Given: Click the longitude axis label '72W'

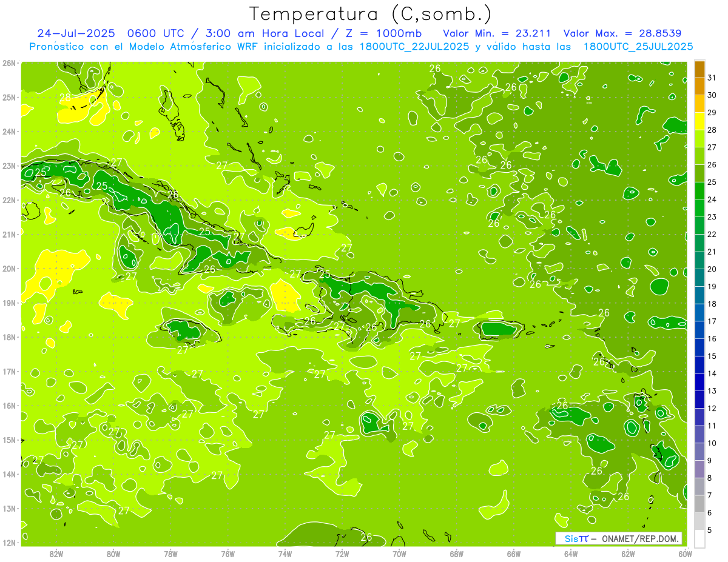Looking at the screenshot, I should click(342, 553).
